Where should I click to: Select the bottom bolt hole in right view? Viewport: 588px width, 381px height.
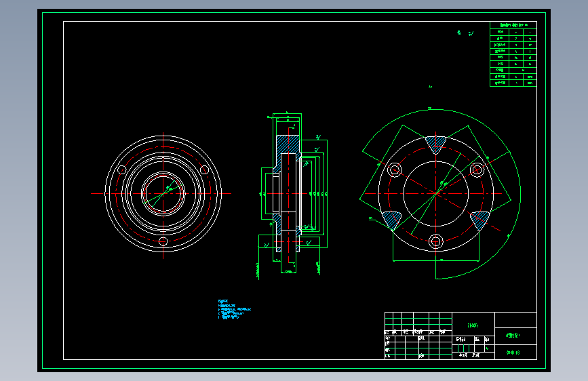click(x=436, y=241)
